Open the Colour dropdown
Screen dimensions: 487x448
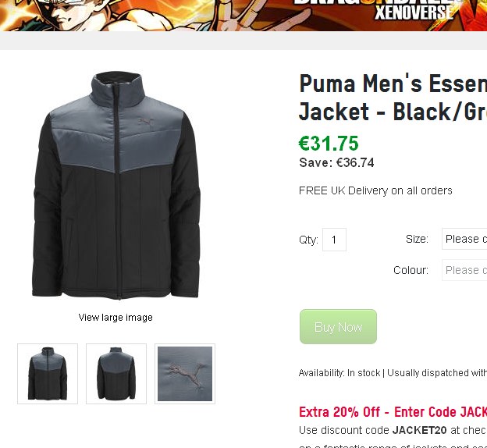pos(464,270)
